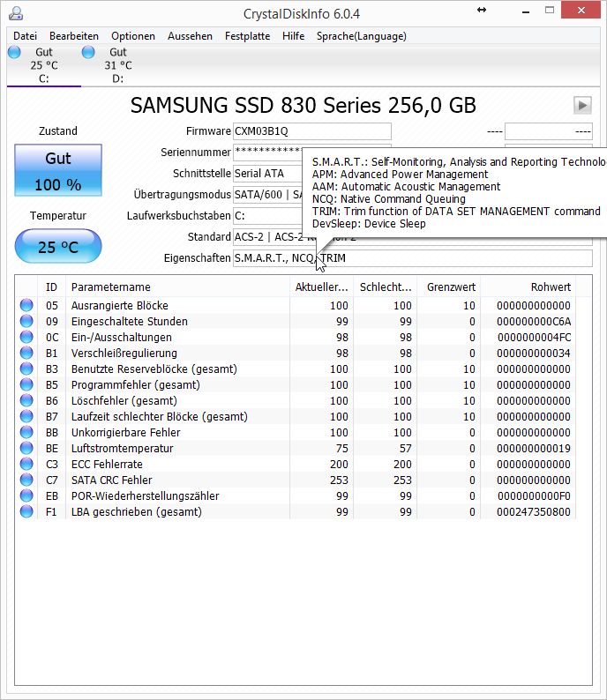607x700 pixels.
Task: Click the status orb for Programmfehler
Action: click(26, 384)
